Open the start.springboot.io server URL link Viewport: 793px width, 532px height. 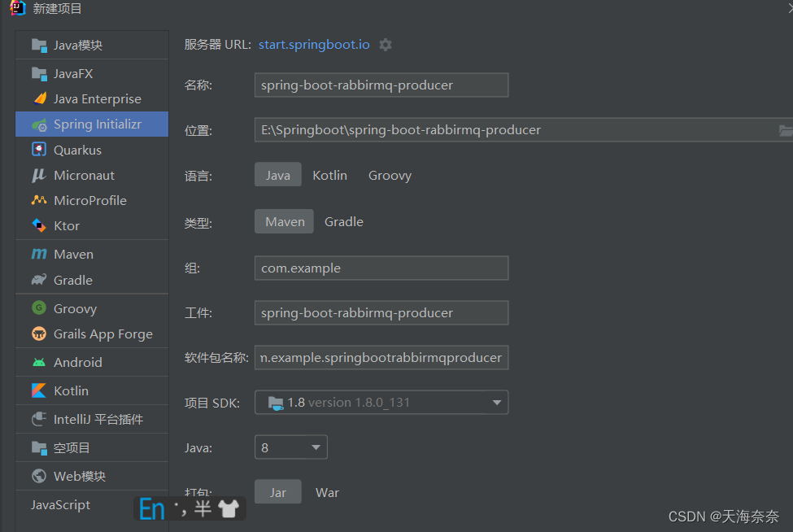314,45
